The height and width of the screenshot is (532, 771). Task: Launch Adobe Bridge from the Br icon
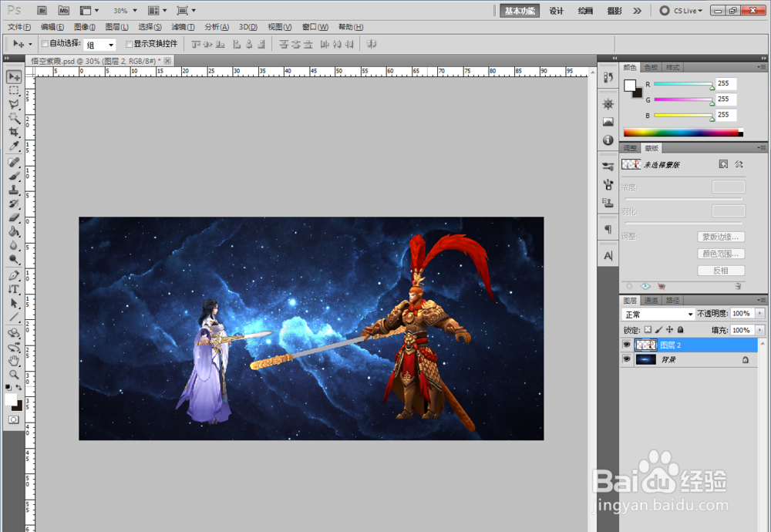pyautogui.click(x=42, y=11)
